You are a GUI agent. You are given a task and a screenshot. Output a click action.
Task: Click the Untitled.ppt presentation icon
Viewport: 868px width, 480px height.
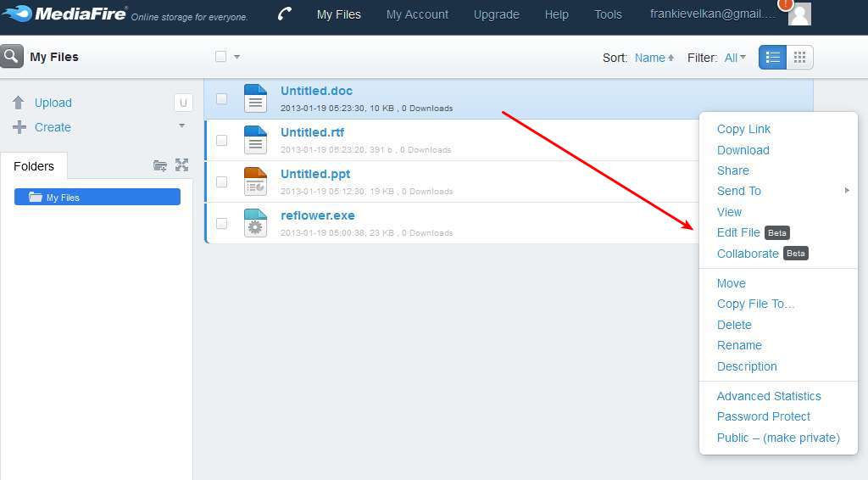click(255, 181)
